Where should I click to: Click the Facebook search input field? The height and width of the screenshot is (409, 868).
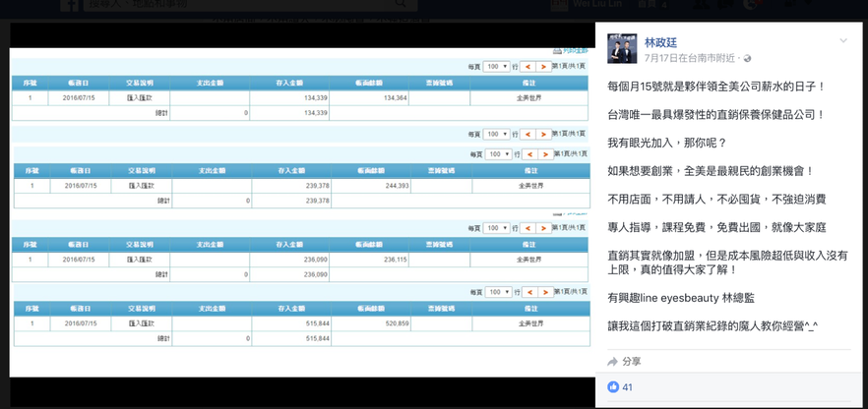pyautogui.click(x=237, y=4)
